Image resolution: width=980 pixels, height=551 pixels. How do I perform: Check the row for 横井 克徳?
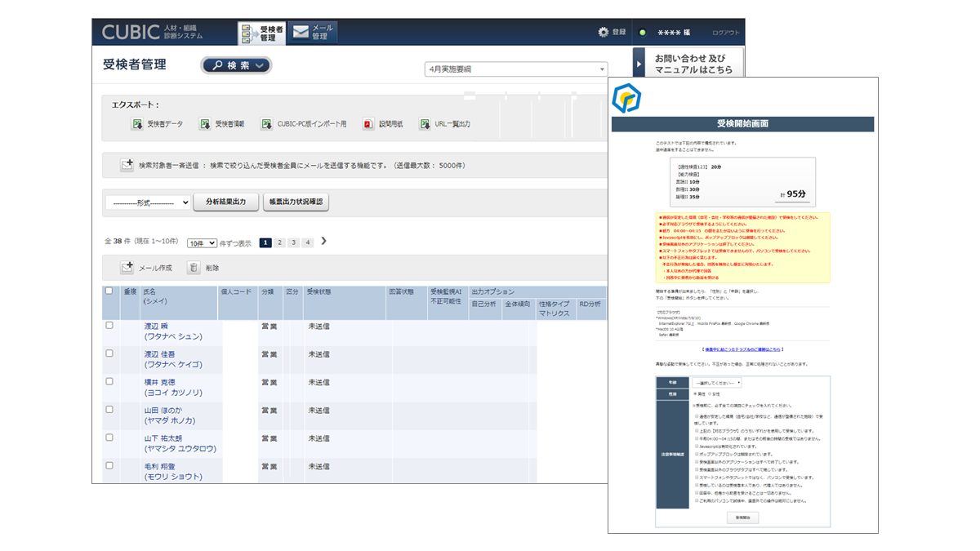tap(109, 381)
